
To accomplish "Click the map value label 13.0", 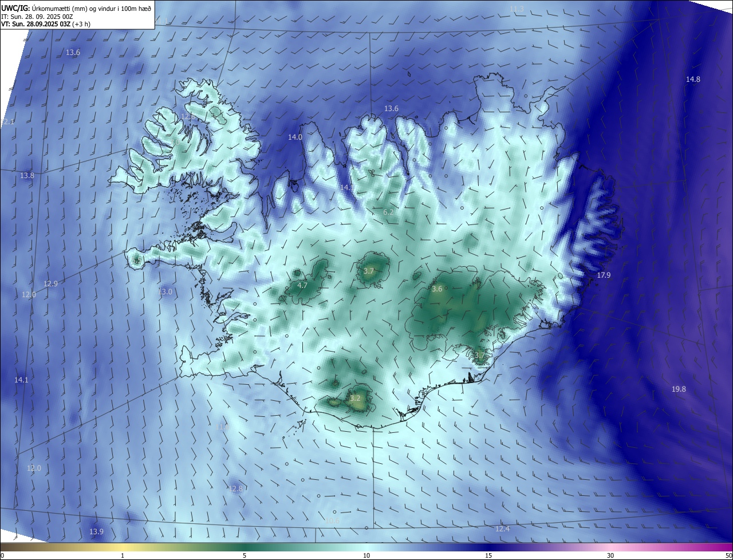I will click(165, 291).
